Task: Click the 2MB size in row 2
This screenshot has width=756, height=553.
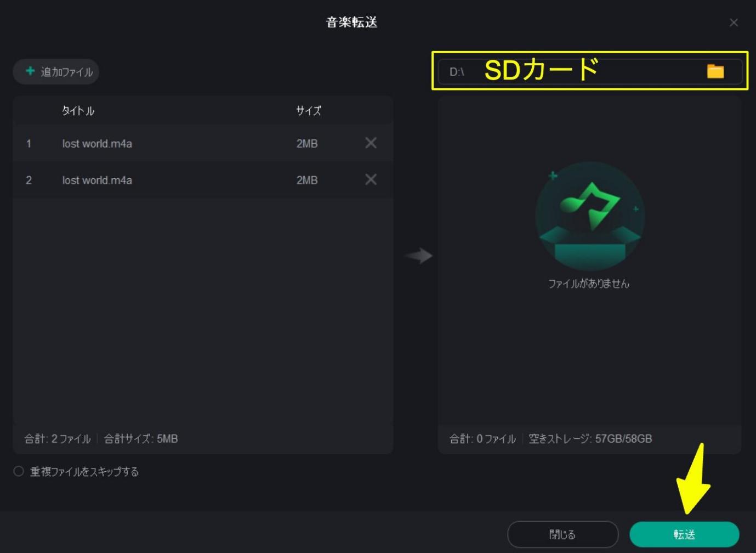Action: (x=307, y=180)
